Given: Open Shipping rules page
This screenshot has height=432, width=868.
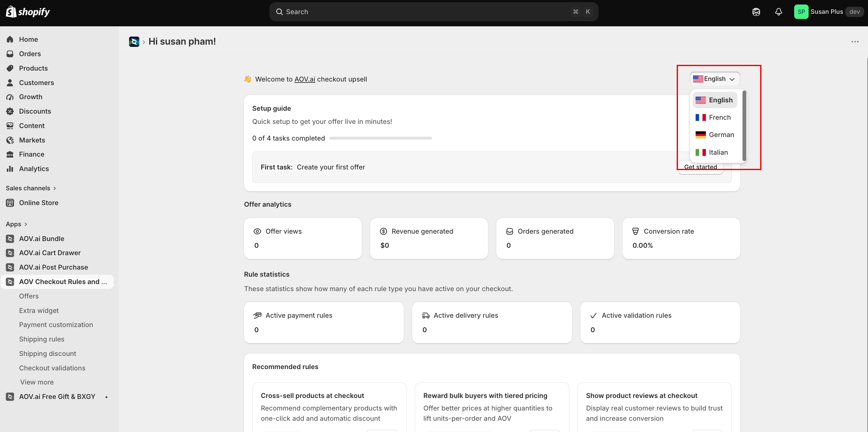Looking at the screenshot, I should 41,339.
